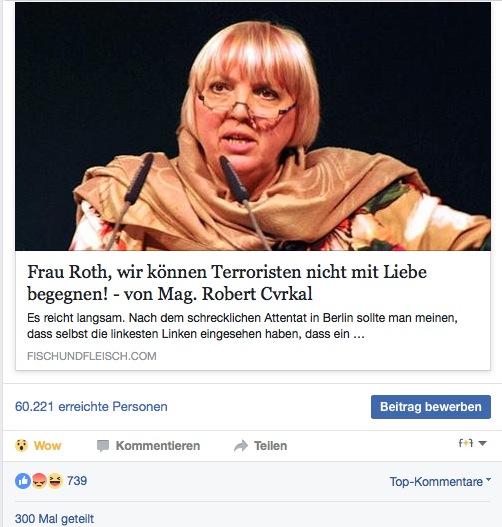Viewport: 502px width, 527px height.
Task: Click Kommentieren to write a comment
Action: point(158,446)
